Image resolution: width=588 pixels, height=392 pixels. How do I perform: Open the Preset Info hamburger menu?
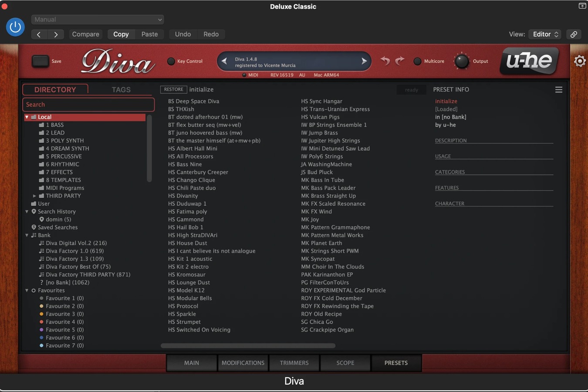[559, 90]
